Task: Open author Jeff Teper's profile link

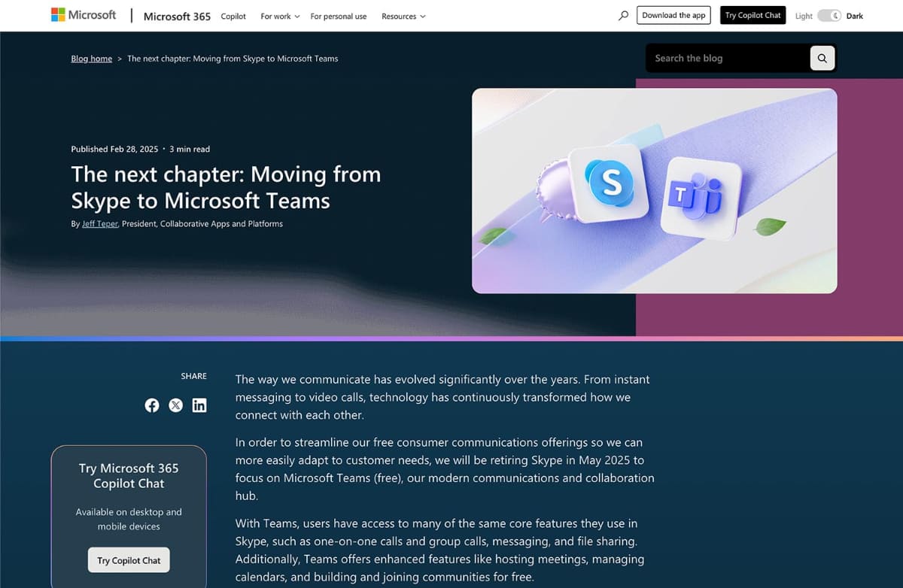Action: click(99, 223)
